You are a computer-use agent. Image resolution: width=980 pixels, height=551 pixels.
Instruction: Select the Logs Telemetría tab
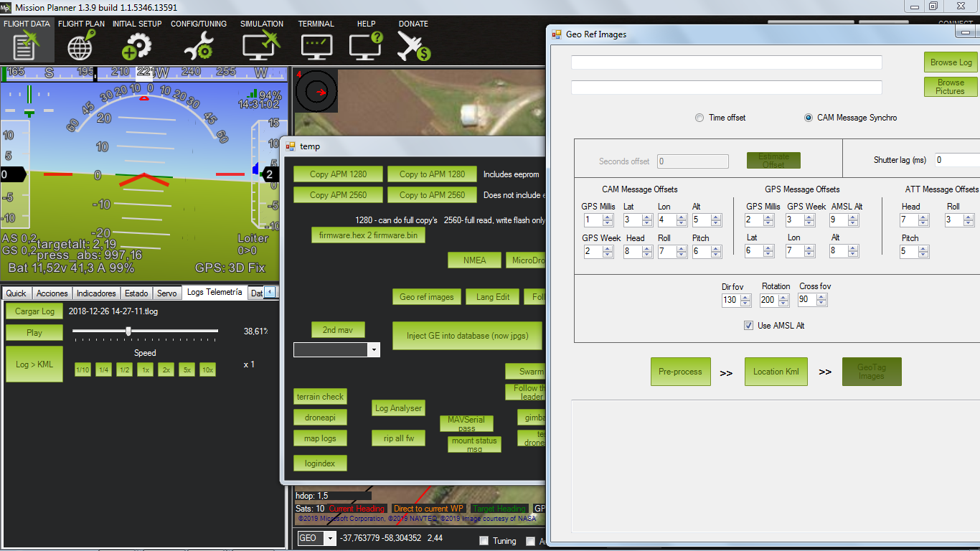pyautogui.click(x=215, y=292)
